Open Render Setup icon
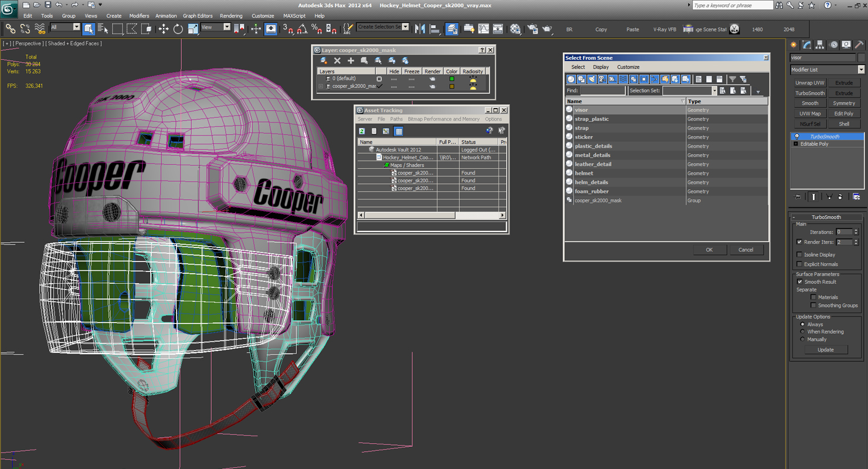This screenshot has width=868, height=469. click(533, 29)
